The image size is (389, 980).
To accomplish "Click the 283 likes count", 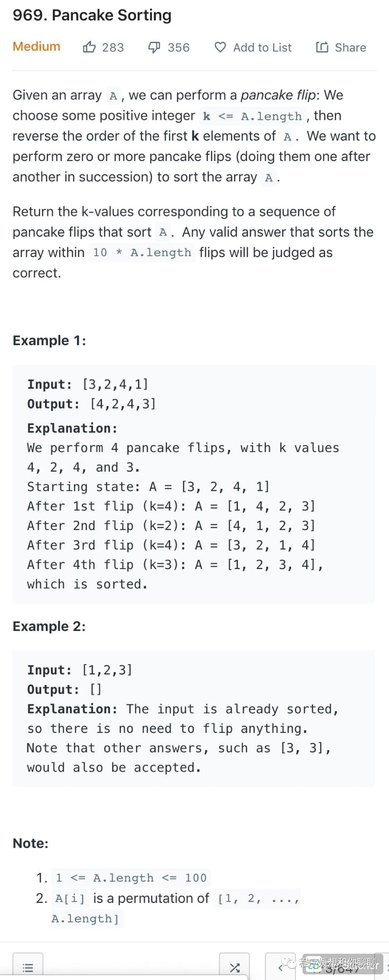I will pos(113,48).
